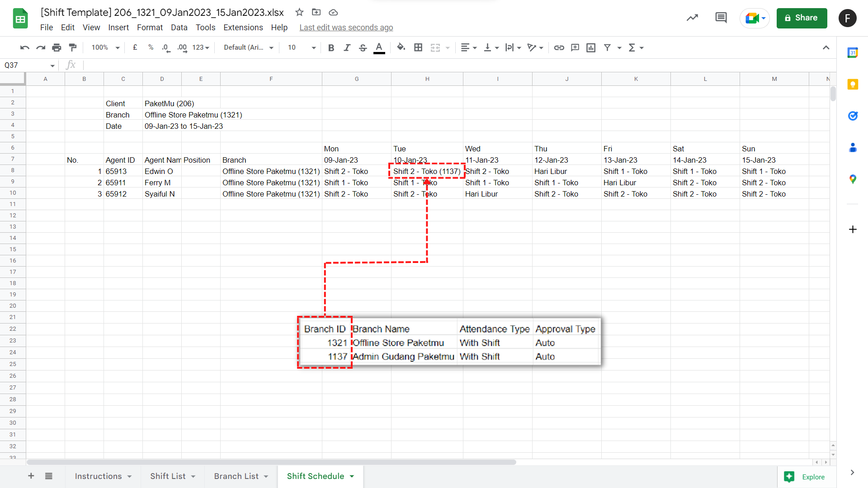Open the Edit menu
This screenshot has width=868, height=488.
coord(68,28)
